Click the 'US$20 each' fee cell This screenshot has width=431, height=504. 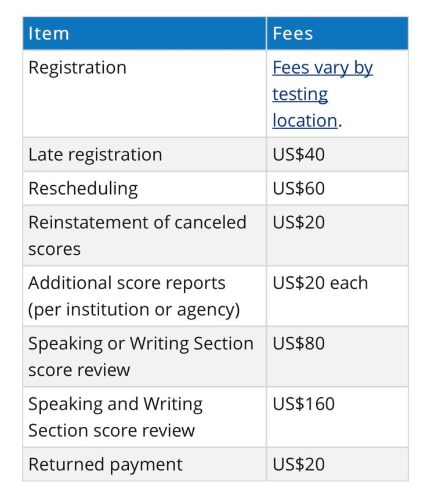pyautogui.click(x=320, y=283)
